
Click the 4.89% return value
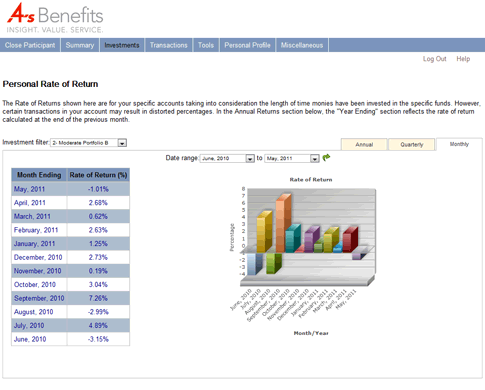pos(98,326)
